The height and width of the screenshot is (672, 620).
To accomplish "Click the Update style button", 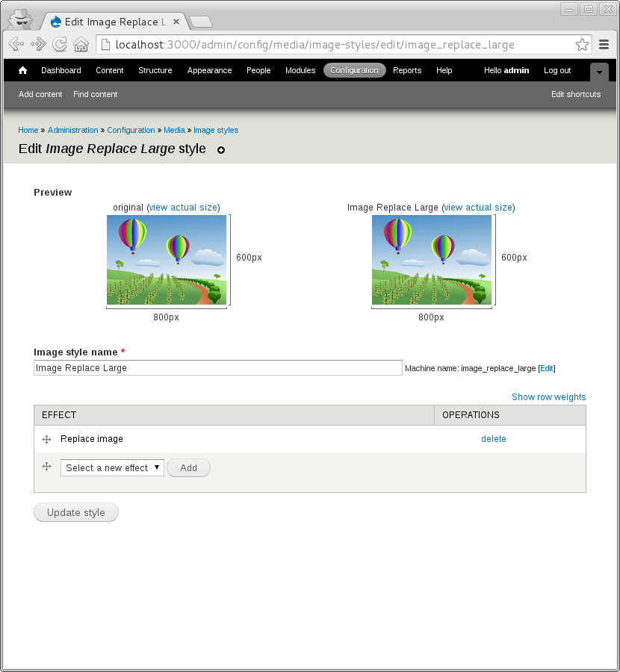I will (75, 512).
